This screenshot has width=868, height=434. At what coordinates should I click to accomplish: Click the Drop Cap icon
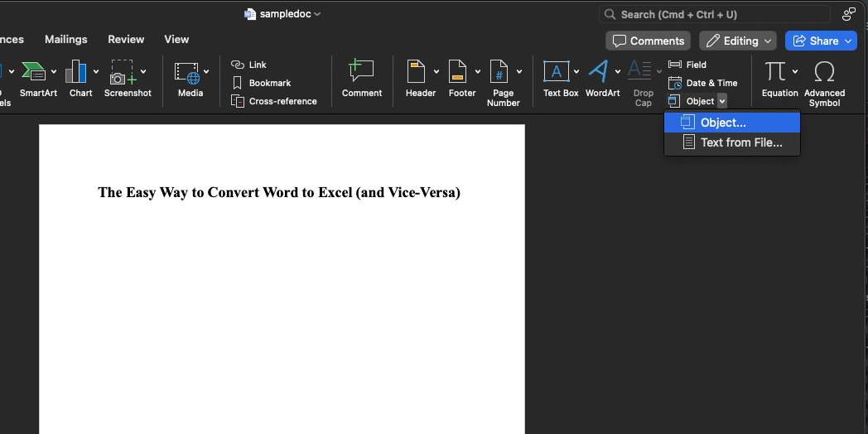coord(640,71)
